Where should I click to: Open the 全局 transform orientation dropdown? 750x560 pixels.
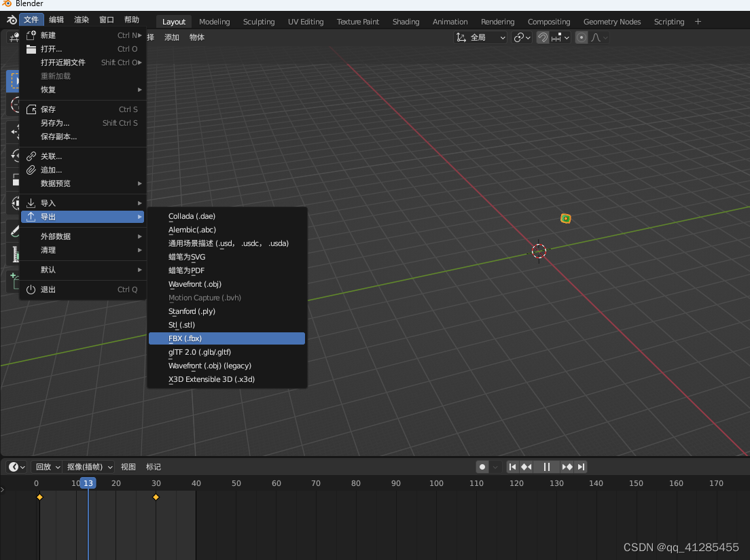point(481,37)
